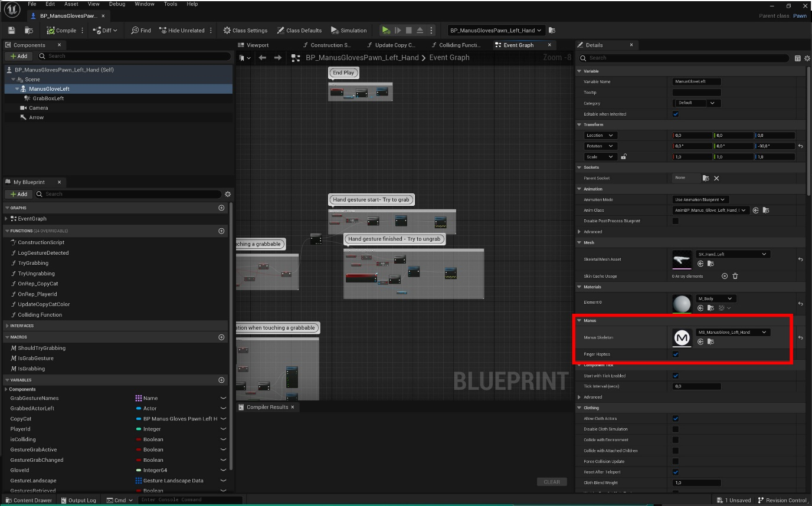Enable Disable Post Process Blueprint checkbox
812x506 pixels.
(676, 221)
